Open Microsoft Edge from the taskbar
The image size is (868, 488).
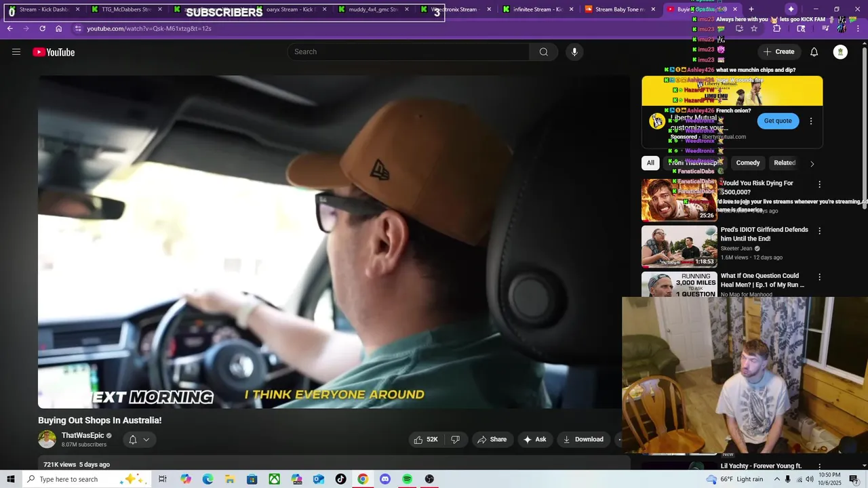click(x=208, y=479)
